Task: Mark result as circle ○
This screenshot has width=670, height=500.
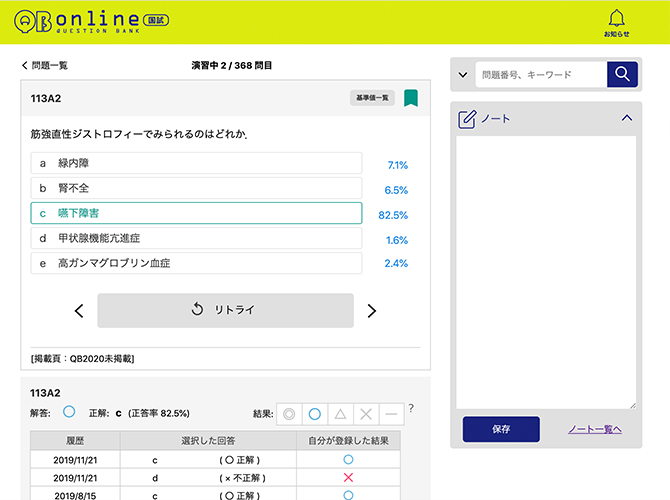Action: pos(315,414)
